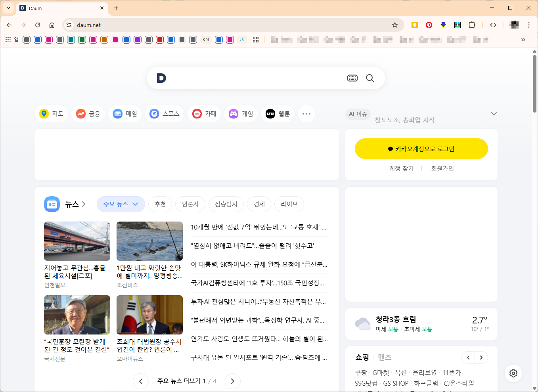Open headline about 이 대통령, SK하이닉스
The height and width of the screenshot is (392, 538).
259,264
